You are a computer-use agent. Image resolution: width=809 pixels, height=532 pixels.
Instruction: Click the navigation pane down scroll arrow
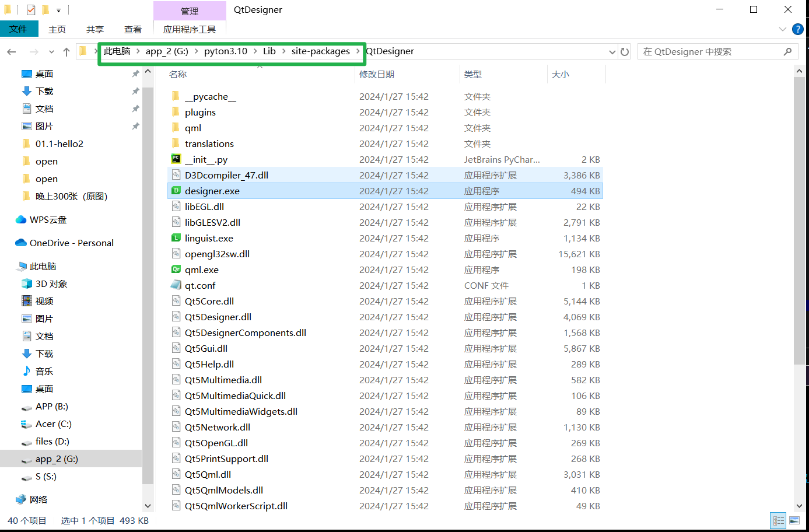coord(148,506)
